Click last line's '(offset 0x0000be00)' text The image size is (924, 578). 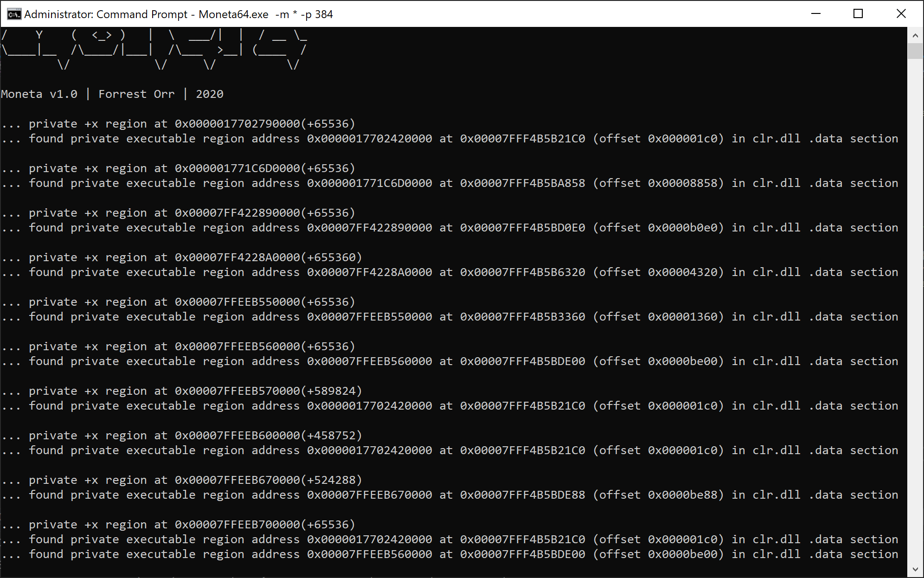click(659, 554)
